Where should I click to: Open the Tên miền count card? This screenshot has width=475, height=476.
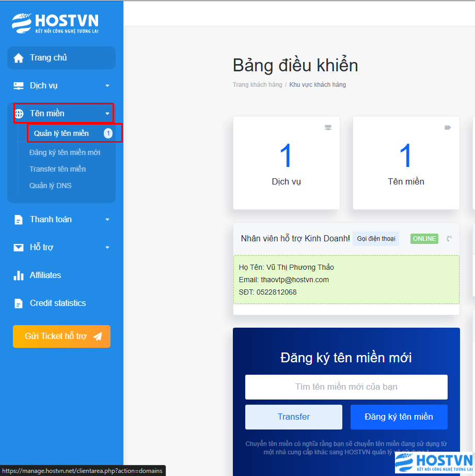406,163
